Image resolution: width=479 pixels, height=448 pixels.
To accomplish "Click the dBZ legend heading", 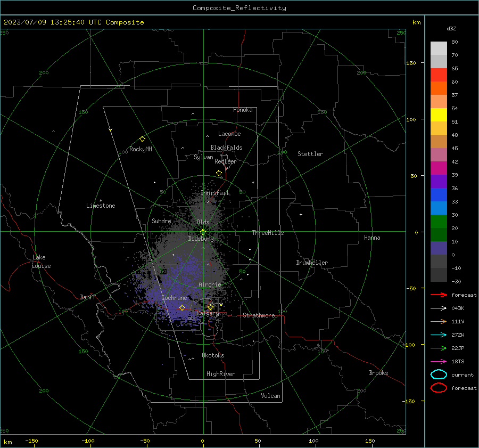I will [x=451, y=29].
